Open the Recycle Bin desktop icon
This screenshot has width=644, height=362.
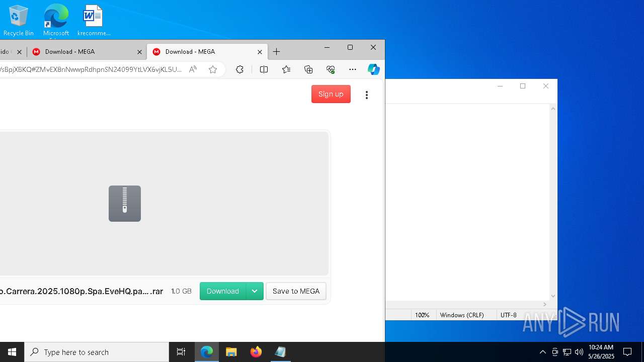click(19, 21)
